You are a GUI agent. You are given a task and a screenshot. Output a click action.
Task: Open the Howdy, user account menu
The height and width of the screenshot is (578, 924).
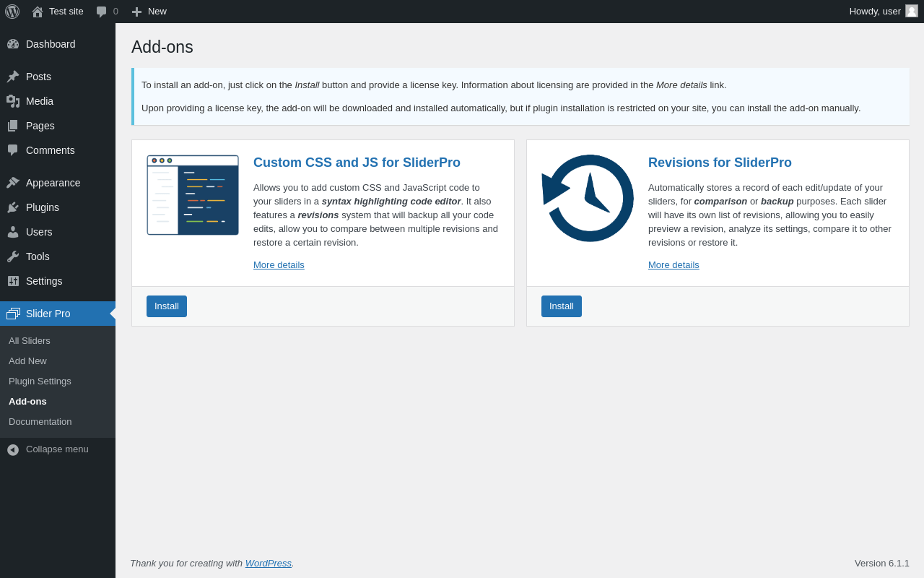coord(884,12)
